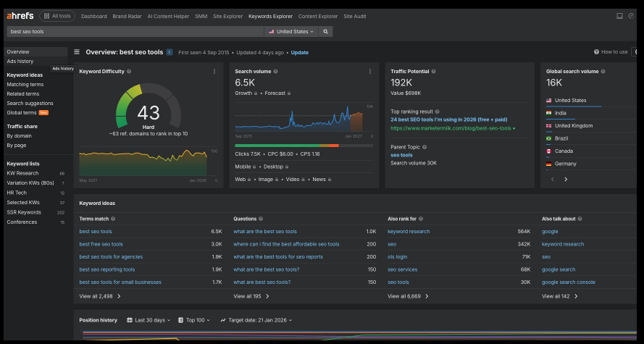Go to previous countries page arrow
The width and height of the screenshot is (644, 344).
pyautogui.click(x=553, y=180)
